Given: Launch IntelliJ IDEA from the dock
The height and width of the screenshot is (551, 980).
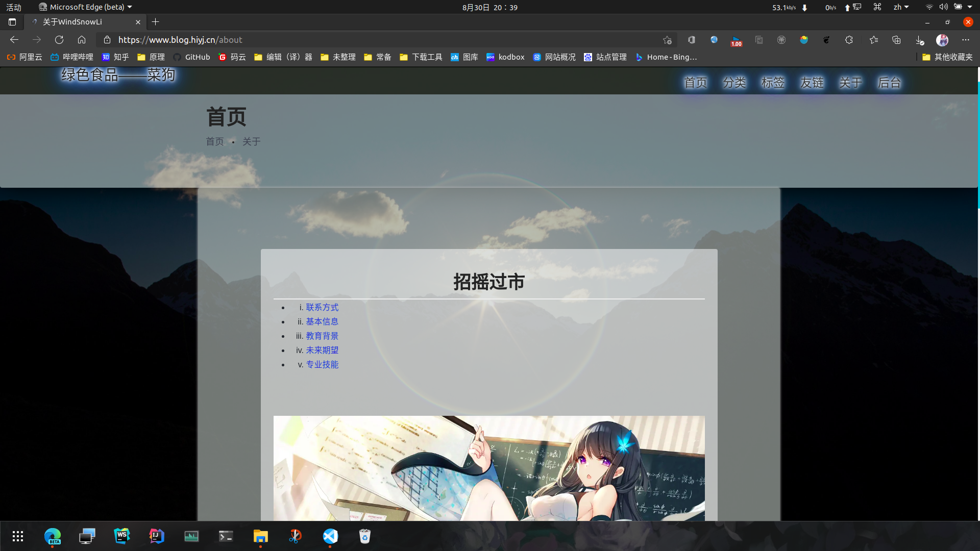Looking at the screenshot, I should coord(157,536).
